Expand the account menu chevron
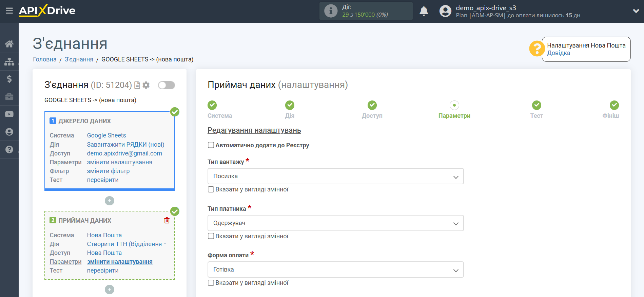Screen dimensions: 644x297 [636, 11]
